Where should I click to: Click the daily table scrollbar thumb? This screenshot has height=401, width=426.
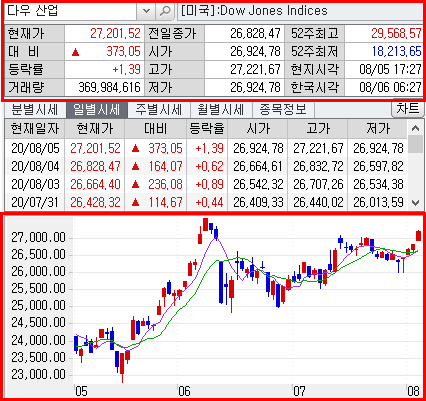(x=415, y=144)
